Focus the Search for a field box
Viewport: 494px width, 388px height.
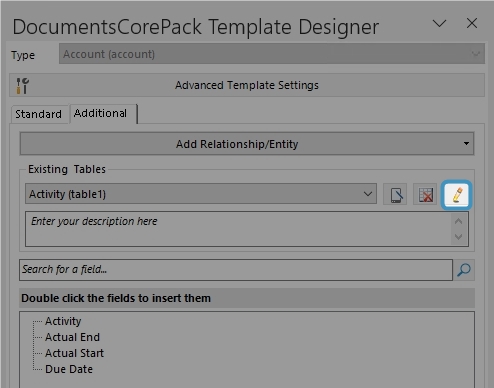pyautogui.click(x=236, y=270)
